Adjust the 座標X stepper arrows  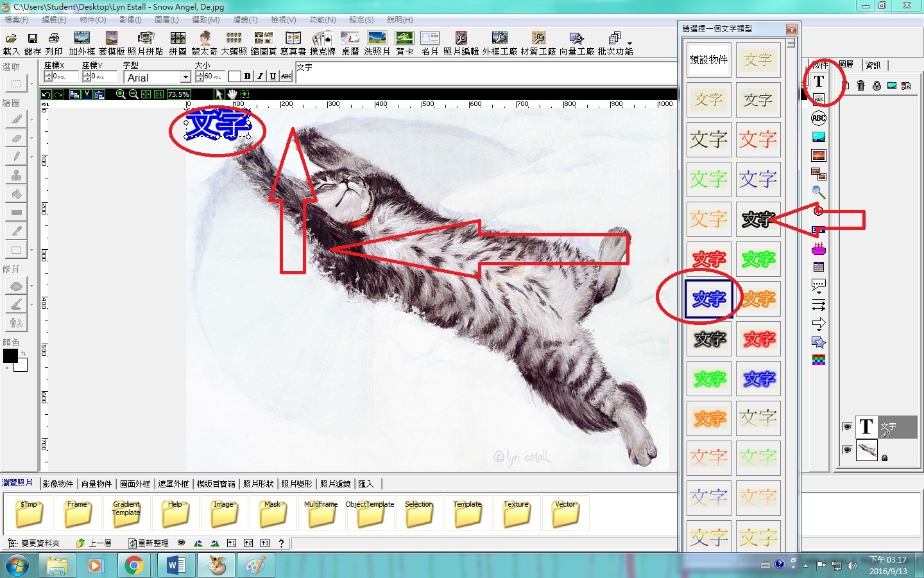[48, 76]
